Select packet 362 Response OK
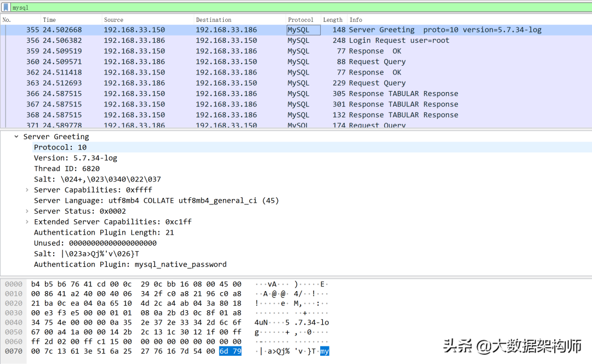The height and width of the screenshot is (364, 592). click(x=296, y=72)
